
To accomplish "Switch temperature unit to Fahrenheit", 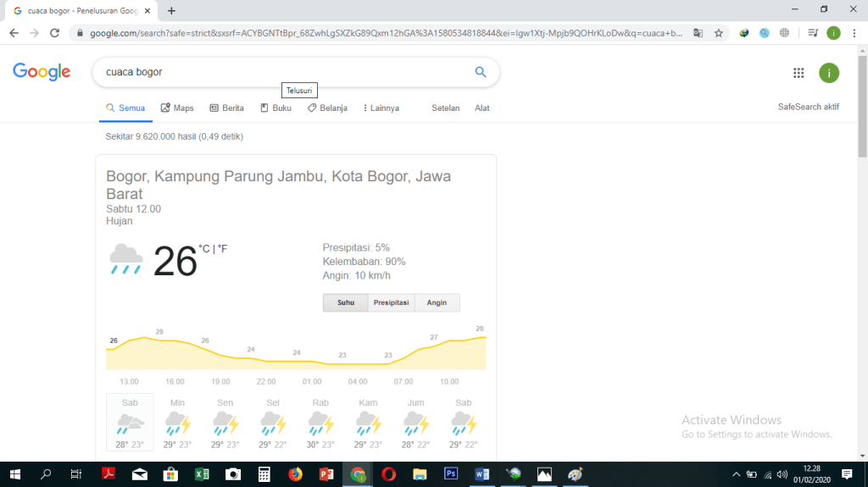I will point(223,249).
